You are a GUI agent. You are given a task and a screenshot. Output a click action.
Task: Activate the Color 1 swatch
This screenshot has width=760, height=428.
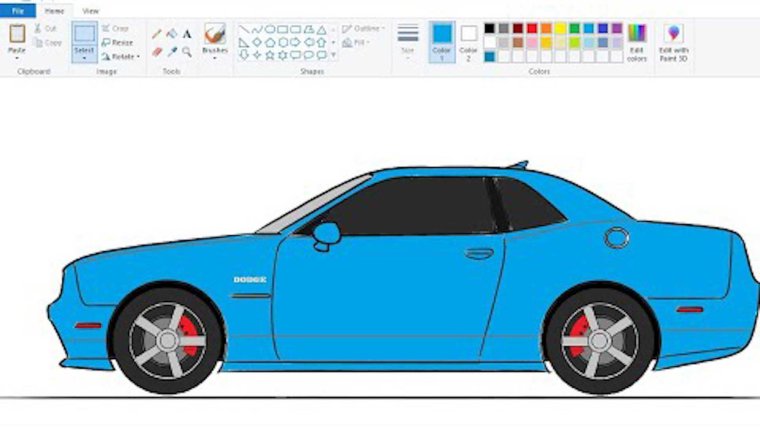click(x=442, y=40)
